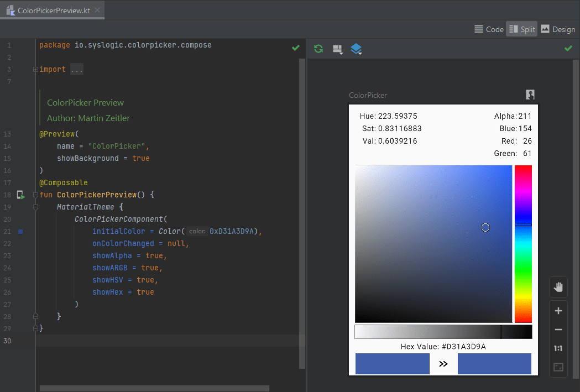Switch to Code view
This screenshot has height=392, width=580.
[x=489, y=29]
